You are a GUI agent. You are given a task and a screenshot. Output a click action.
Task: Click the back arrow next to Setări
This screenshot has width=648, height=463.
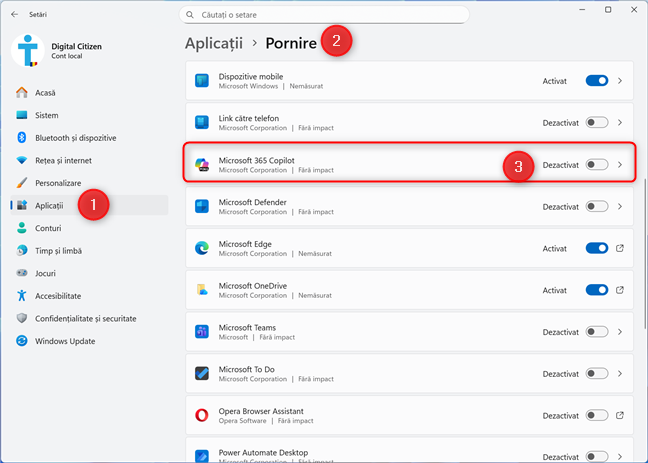click(x=14, y=14)
